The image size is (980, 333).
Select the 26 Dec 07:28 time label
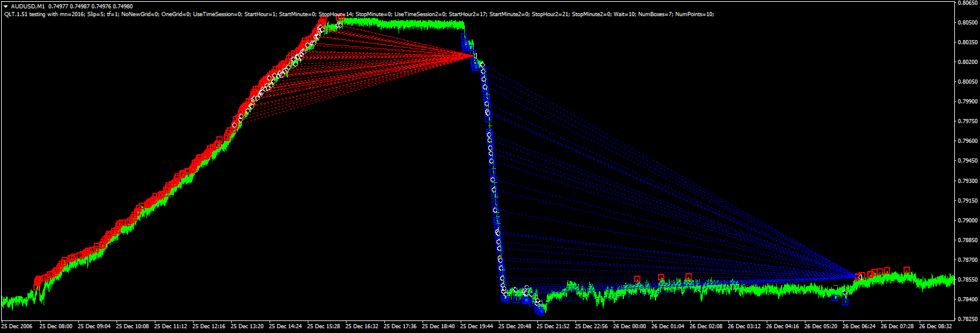[898, 326]
